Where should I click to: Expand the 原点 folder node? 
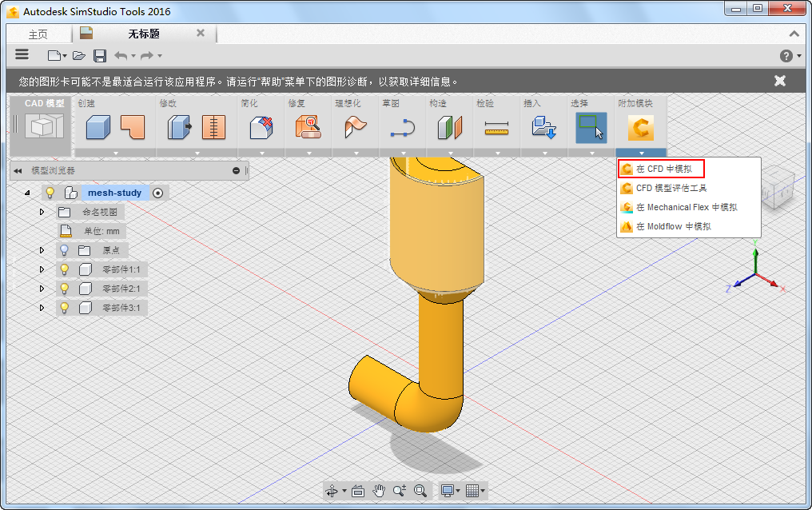[42, 250]
